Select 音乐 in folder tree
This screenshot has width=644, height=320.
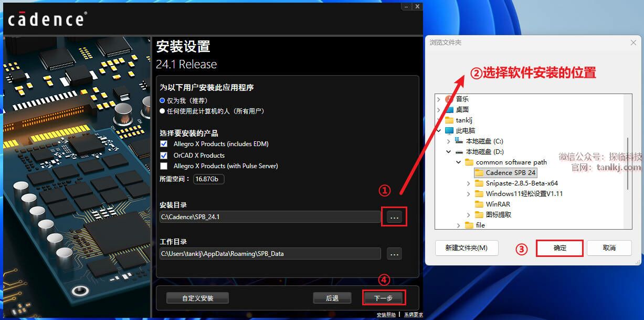(462, 99)
